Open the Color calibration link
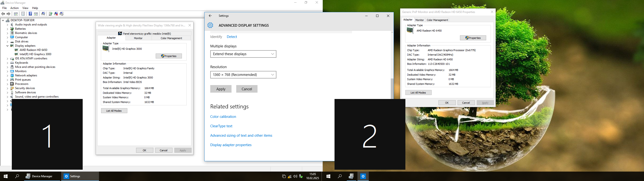The image size is (644, 181). click(223, 117)
